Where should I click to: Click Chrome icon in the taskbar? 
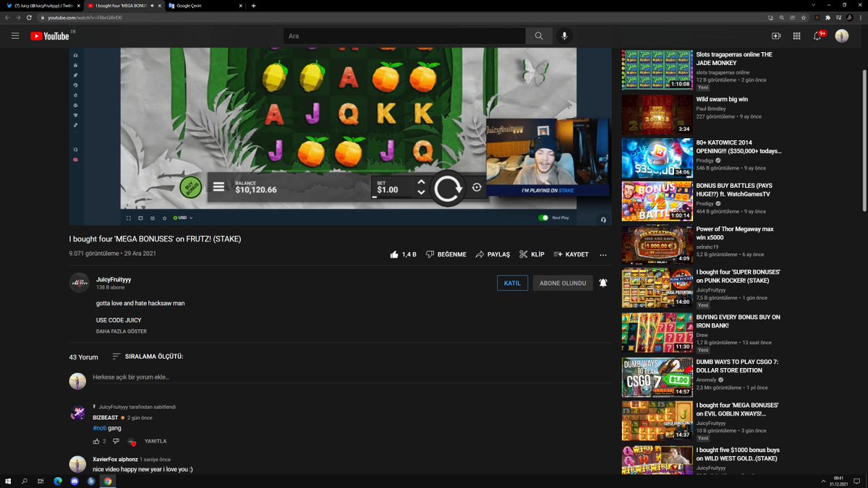[x=108, y=481]
